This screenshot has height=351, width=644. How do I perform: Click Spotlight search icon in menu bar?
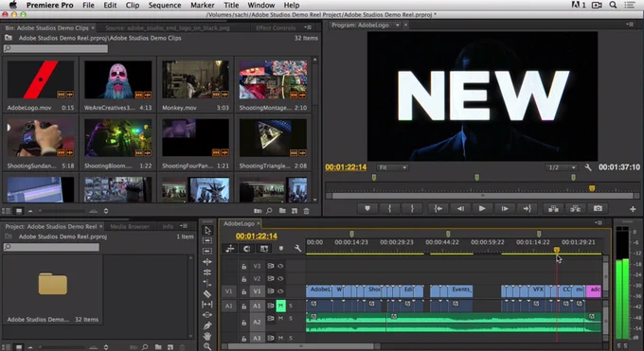point(613,5)
